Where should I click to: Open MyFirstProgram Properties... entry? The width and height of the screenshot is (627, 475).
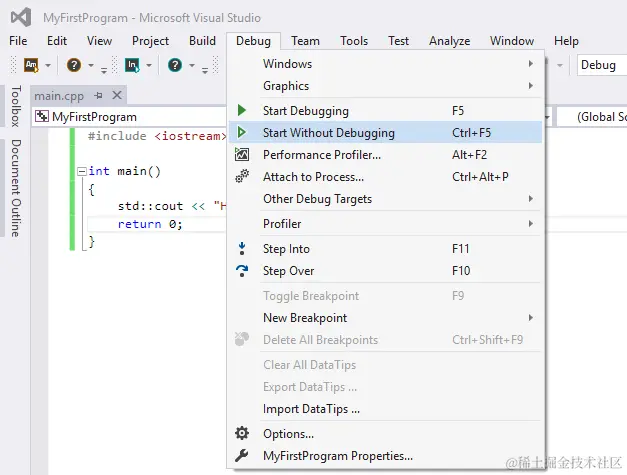[x=385, y=456]
